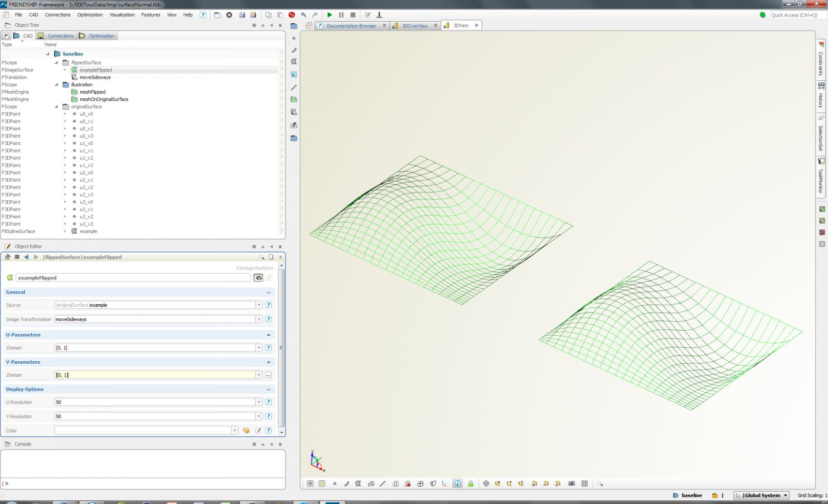828x504 pixels.
Task: Click the Color field edit pencil icon
Action: tap(258, 431)
